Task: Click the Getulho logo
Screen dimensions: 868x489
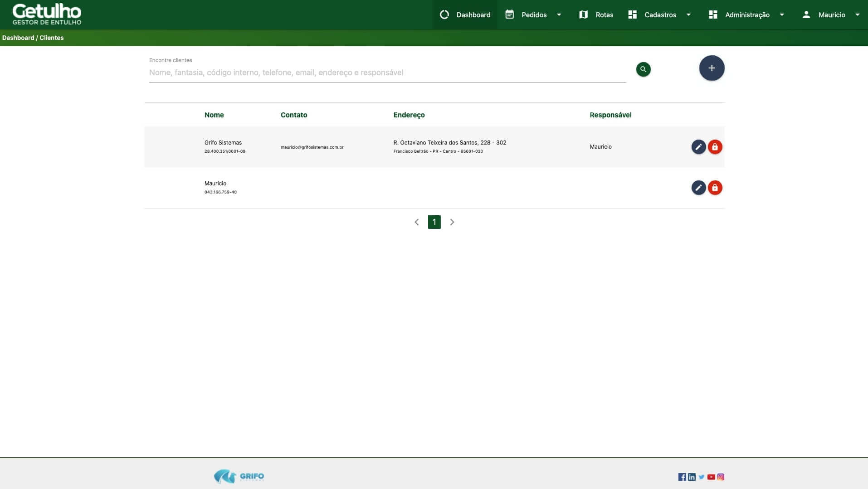Action: pyautogui.click(x=47, y=15)
